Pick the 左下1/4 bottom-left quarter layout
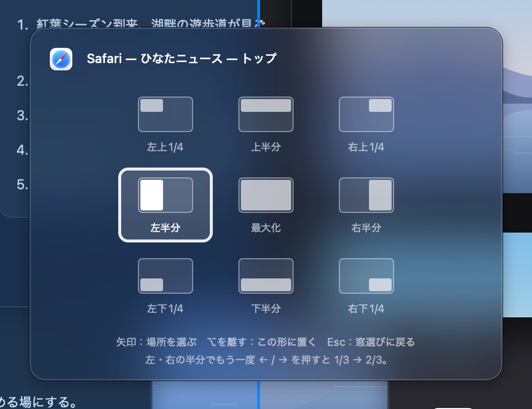 [165, 285]
